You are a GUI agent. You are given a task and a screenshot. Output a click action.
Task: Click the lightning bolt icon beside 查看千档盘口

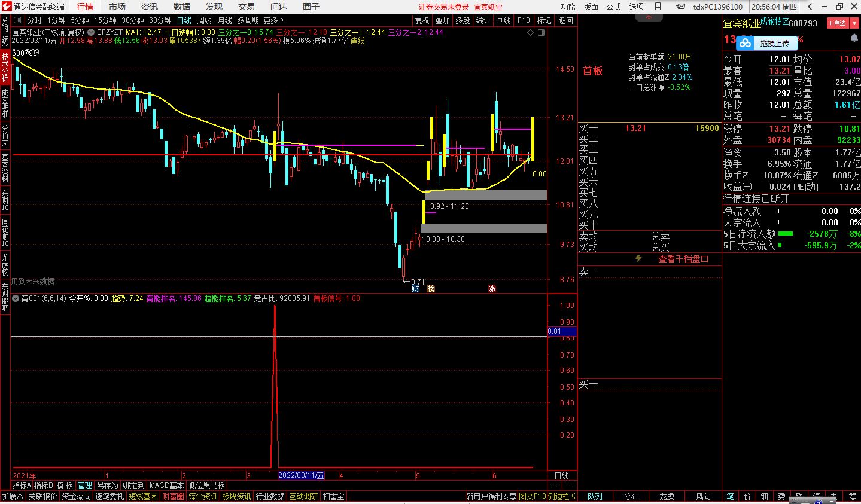[x=638, y=259]
